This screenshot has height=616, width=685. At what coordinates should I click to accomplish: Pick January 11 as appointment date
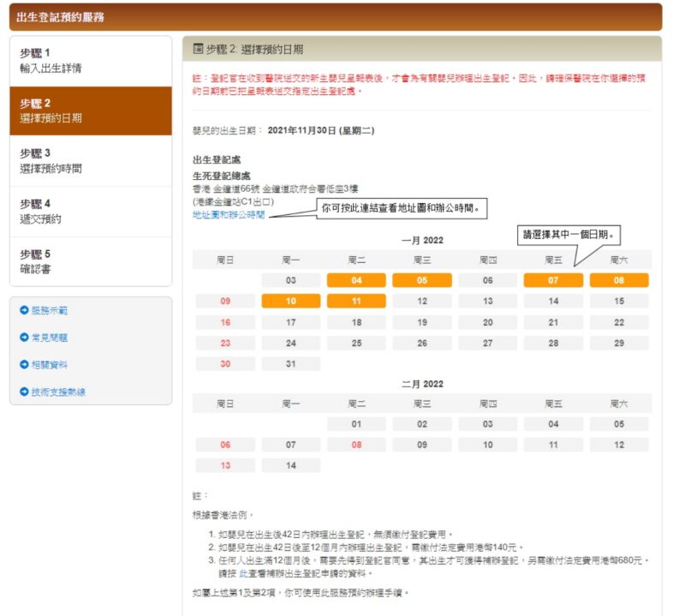click(356, 302)
